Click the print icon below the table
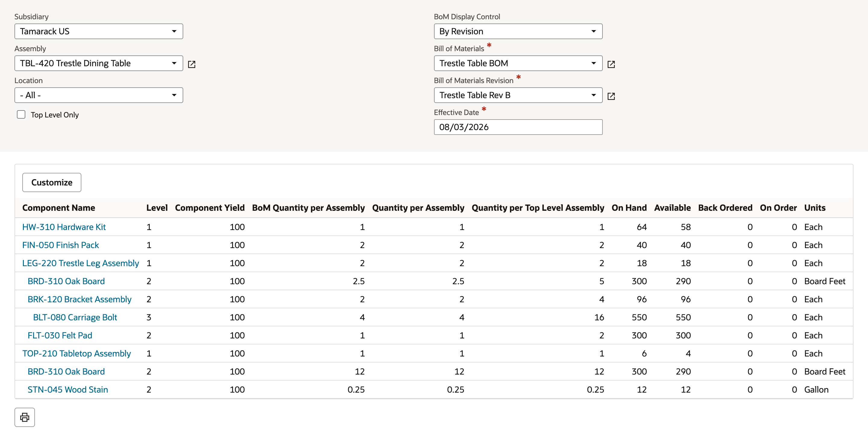This screenshot has height=442, width=868. (x=25, y=417)
